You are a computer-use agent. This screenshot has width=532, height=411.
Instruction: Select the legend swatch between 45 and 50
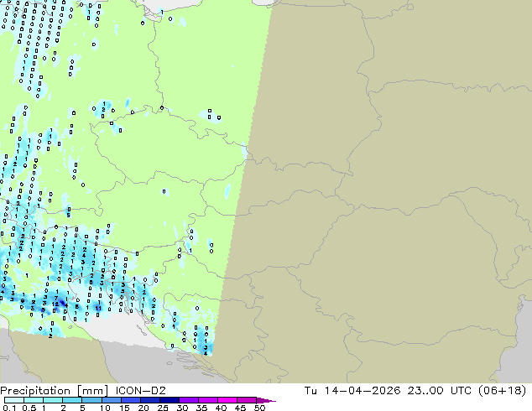(247, 400)
